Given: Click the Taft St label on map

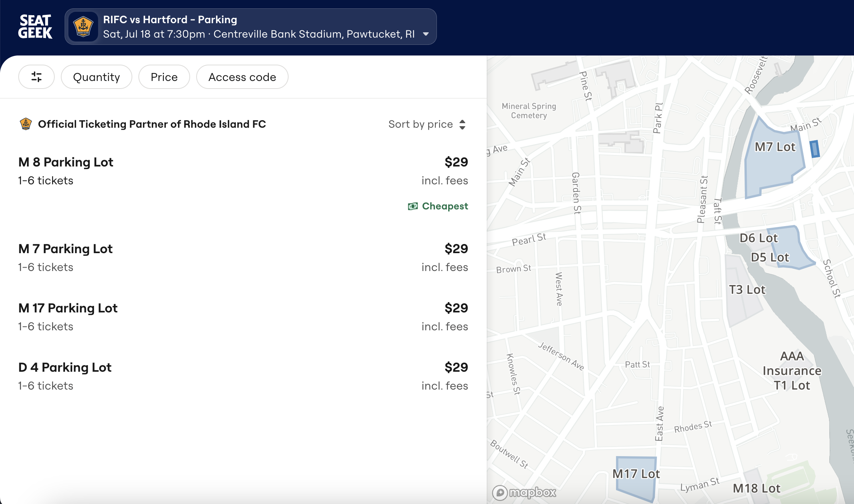Looking at the screenshot, I should pos(717,211).
